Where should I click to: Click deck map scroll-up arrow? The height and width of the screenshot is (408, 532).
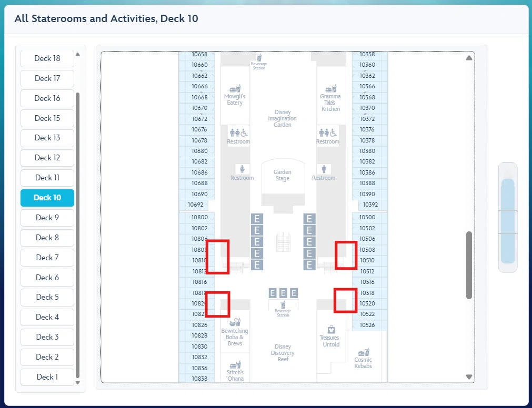tap(469, 58)
